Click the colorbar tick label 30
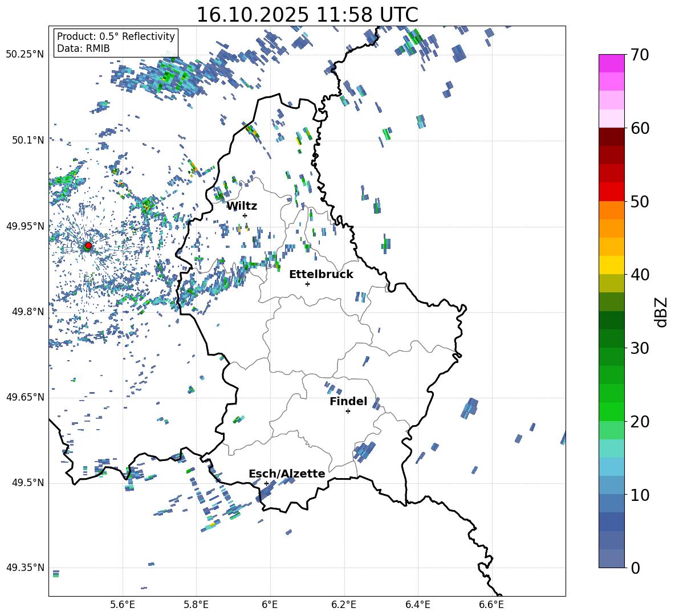 point(640,348)
